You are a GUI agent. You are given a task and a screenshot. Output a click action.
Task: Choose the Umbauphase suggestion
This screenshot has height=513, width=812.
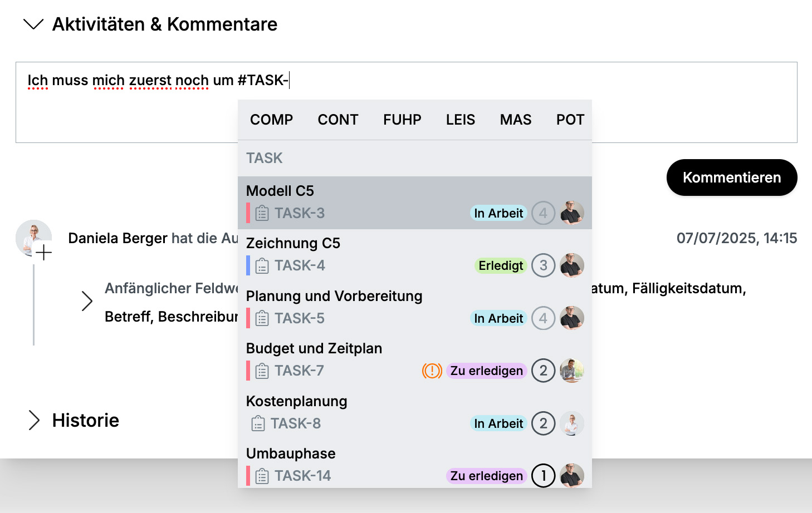click(x=414, y=465)
